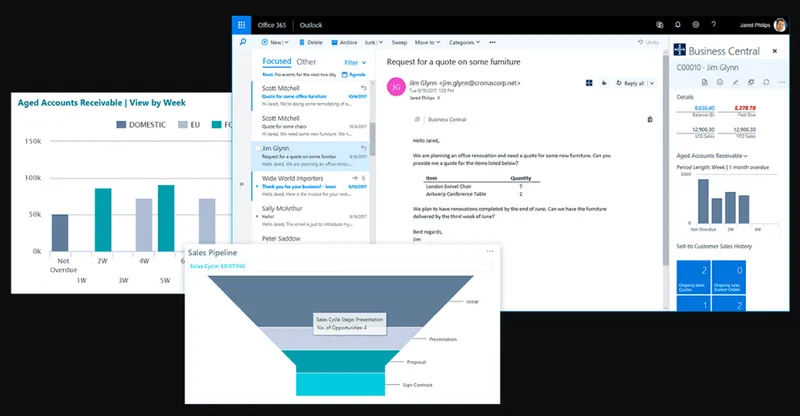Open the first Scott Mitchell office furniture email

310,96
